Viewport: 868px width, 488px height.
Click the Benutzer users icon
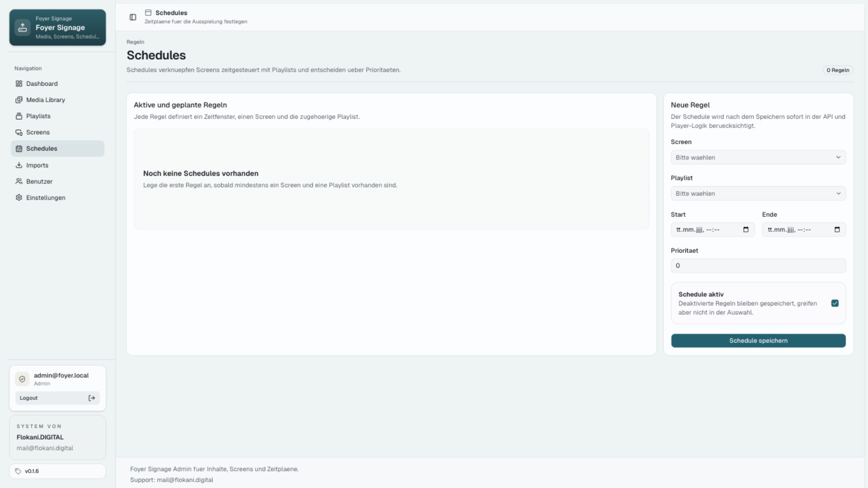[19, 182]
